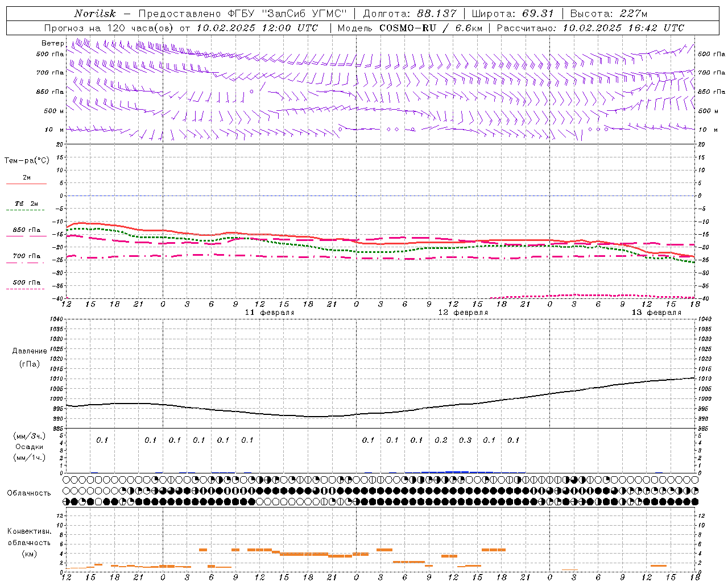Click the "Ветер" wind panel label
728x582 pixels.
52,43
